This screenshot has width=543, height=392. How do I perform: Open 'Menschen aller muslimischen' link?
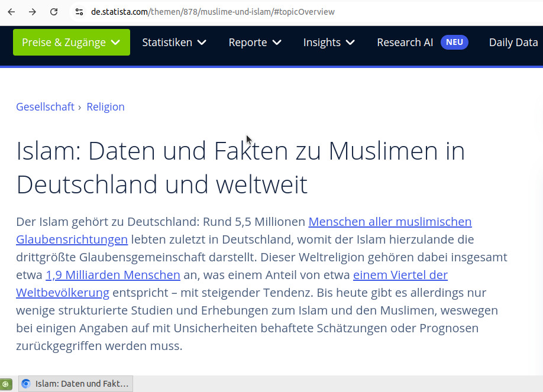pyautogui.click(x=390, y=222)
